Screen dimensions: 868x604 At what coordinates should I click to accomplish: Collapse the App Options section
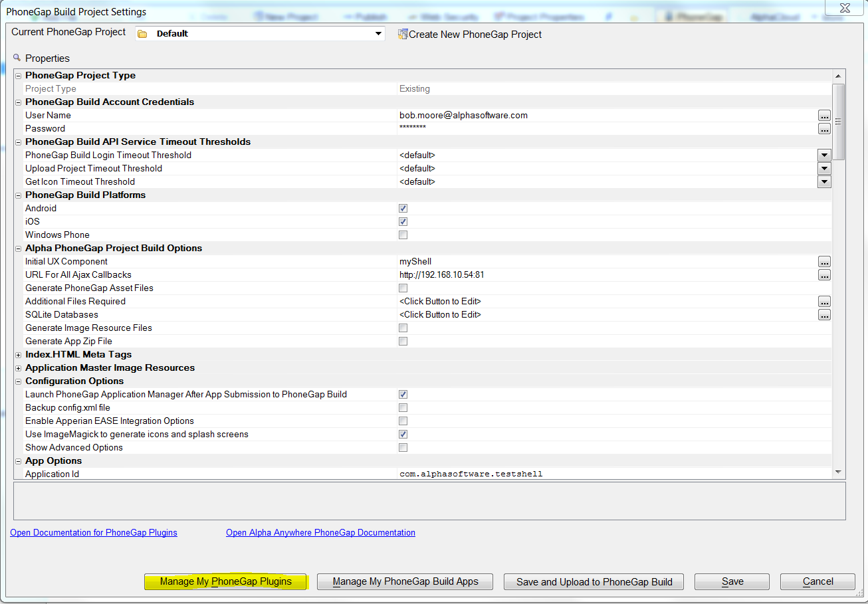[x=19, y=461]
